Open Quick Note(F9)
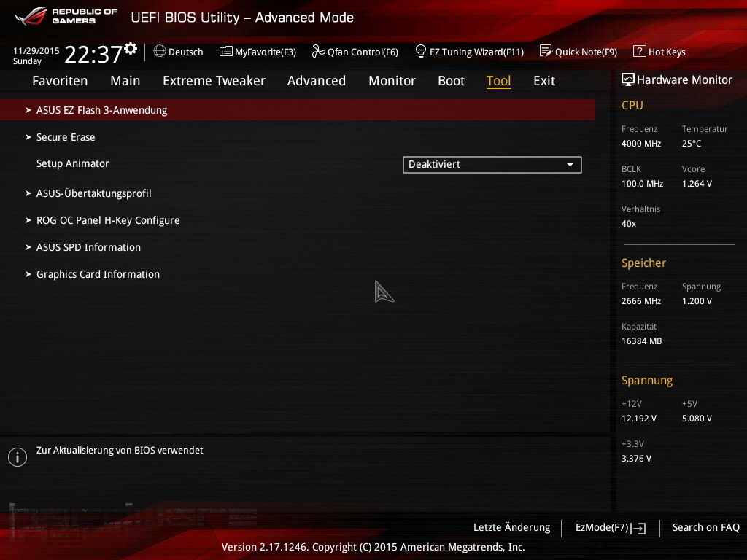Screen dimensions: 747x560 coord(578,52)
